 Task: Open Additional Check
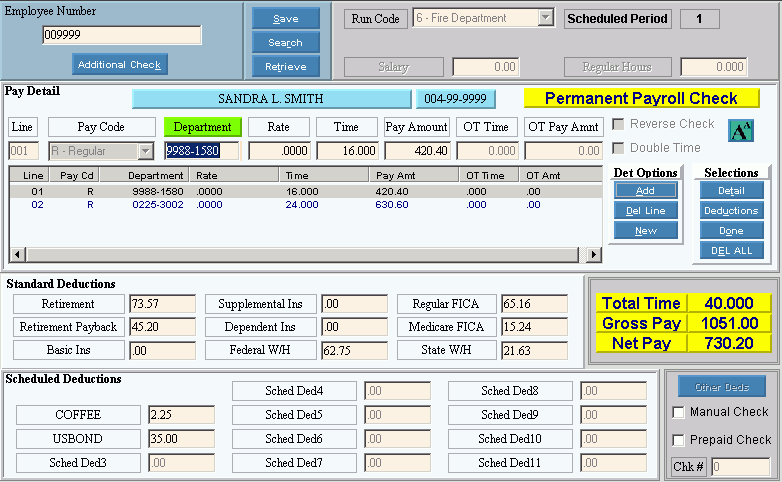click(x=119, y=65)
